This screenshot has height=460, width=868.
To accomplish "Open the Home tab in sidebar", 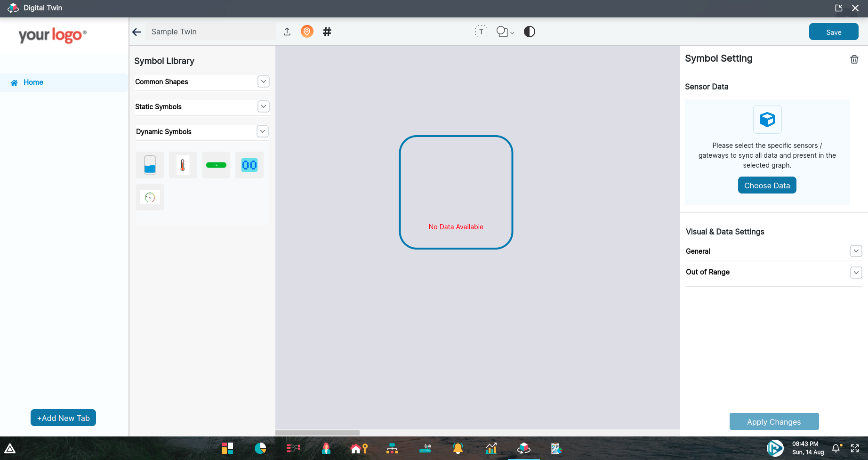I will (33, 82).
